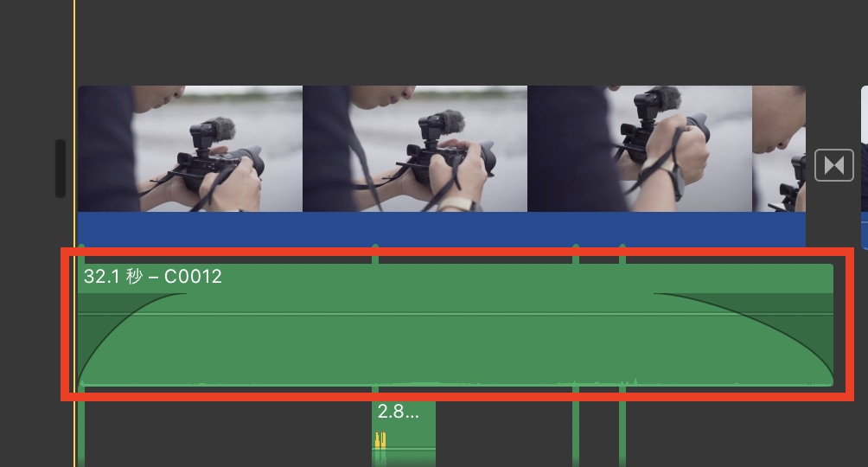
Task: Click the horizontal volume line in C0012 audio
Action: (455, 314)
